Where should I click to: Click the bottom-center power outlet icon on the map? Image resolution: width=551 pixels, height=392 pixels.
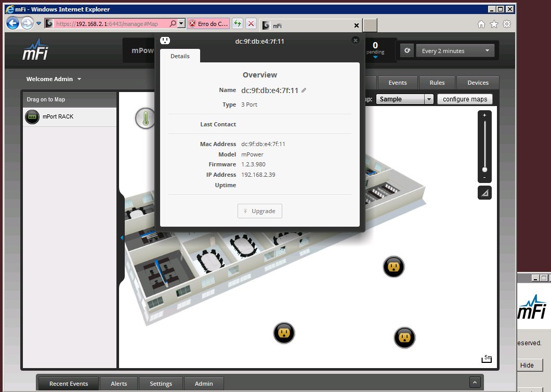point(284,333)
